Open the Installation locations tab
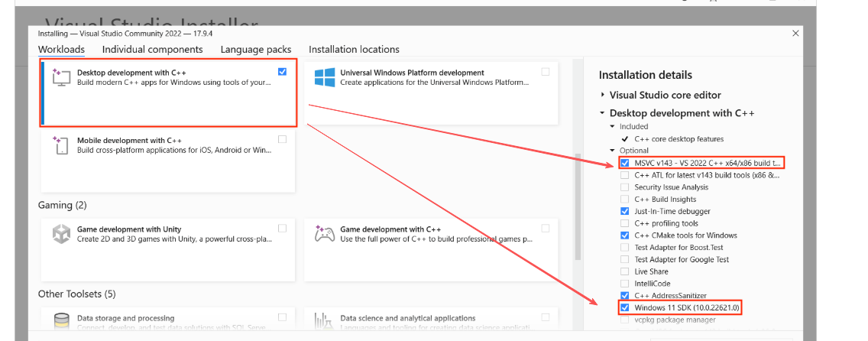 [x=355, y=49]
